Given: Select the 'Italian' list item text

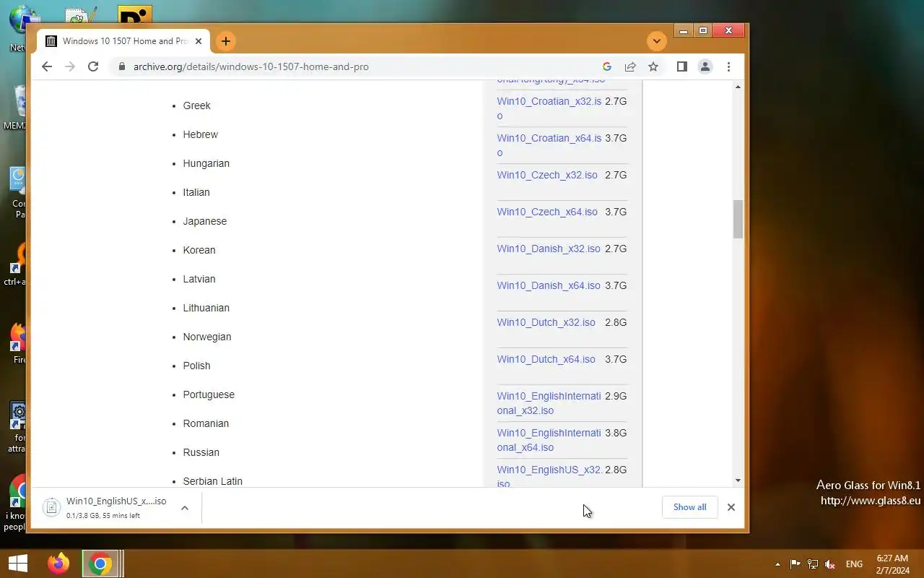Looking at the screenshot, I should 196,192.
